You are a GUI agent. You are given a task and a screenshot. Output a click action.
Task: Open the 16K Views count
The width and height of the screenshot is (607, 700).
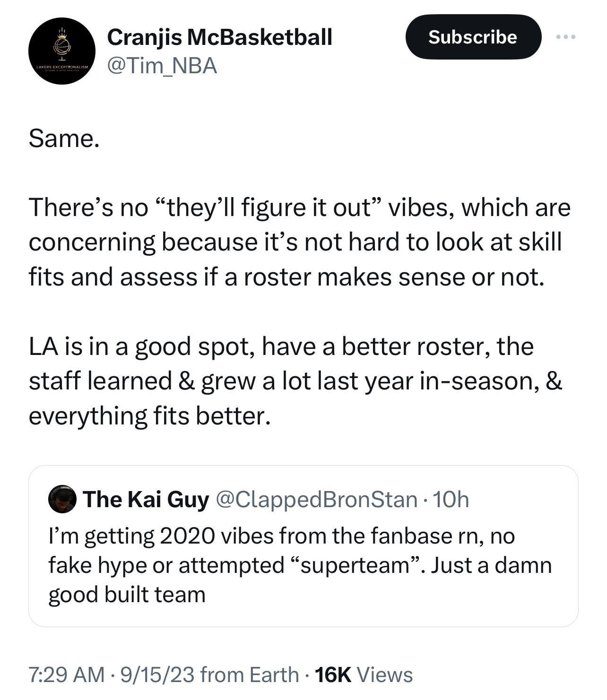(x=363, y=674)
